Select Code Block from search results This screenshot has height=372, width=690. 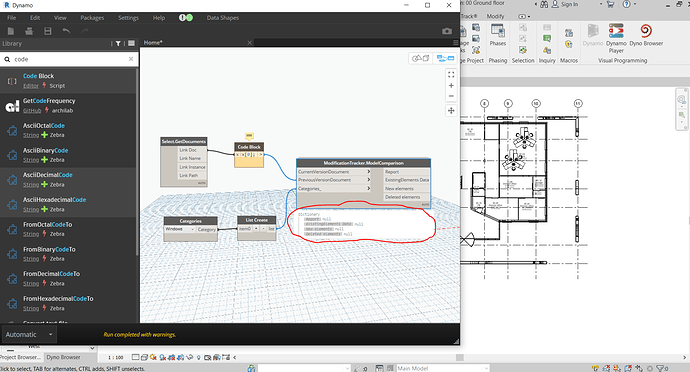tap(68, 81)
